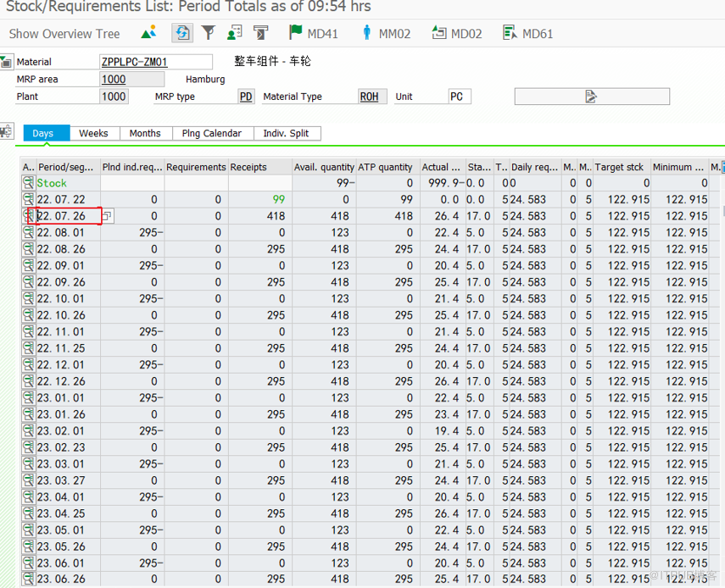Switch to the Months tab
The image size is (725, 588).
[x=145, y=133]
